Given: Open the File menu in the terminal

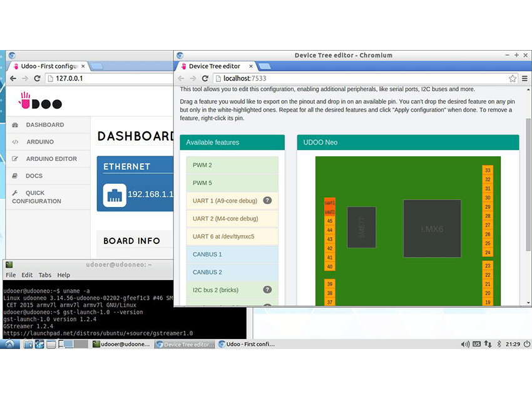Looking at the screenshot, I should (11, 275).
